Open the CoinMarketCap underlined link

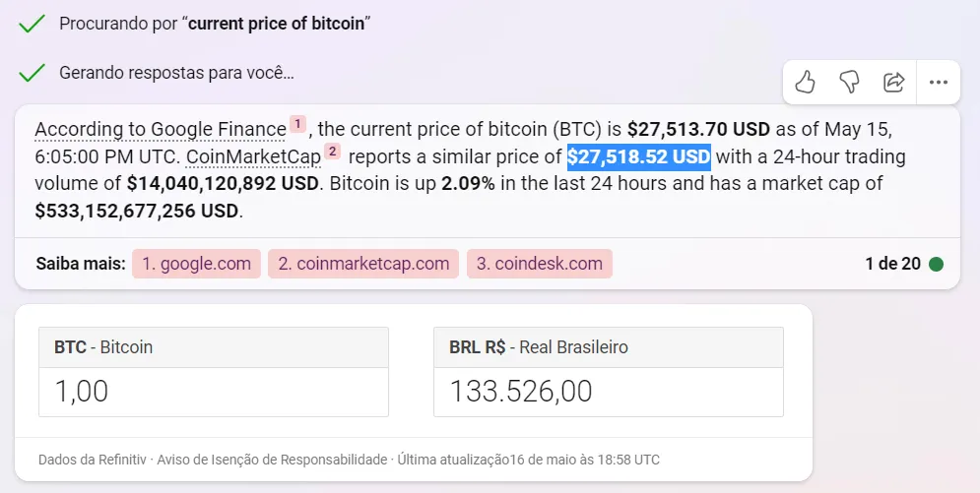coord(253,156)
